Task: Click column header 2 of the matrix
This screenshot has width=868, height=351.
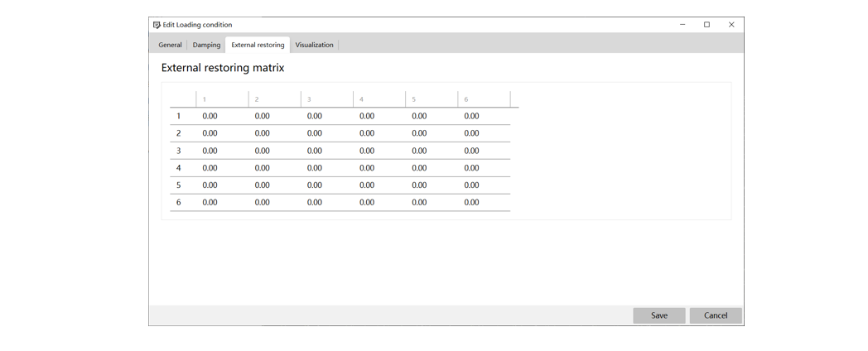Action: pos(275,99)
